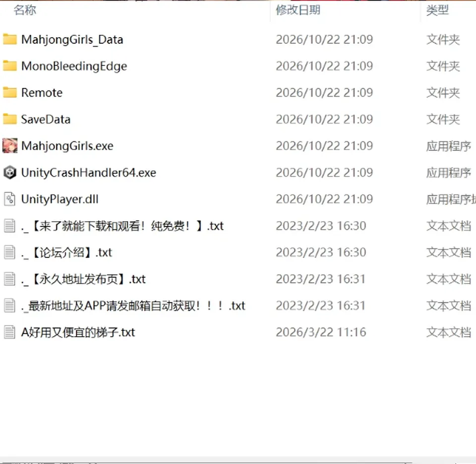The height and width of the screenshot is (464, 476).
Task: Click the 来了就能下载和观看 text file icon
Action: [x=10, y=226]
